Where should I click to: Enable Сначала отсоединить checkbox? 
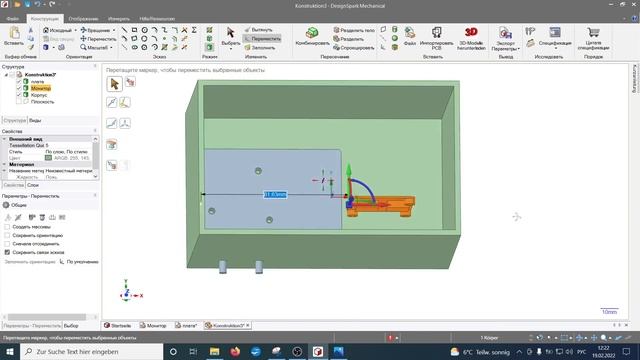coord(7,244)
